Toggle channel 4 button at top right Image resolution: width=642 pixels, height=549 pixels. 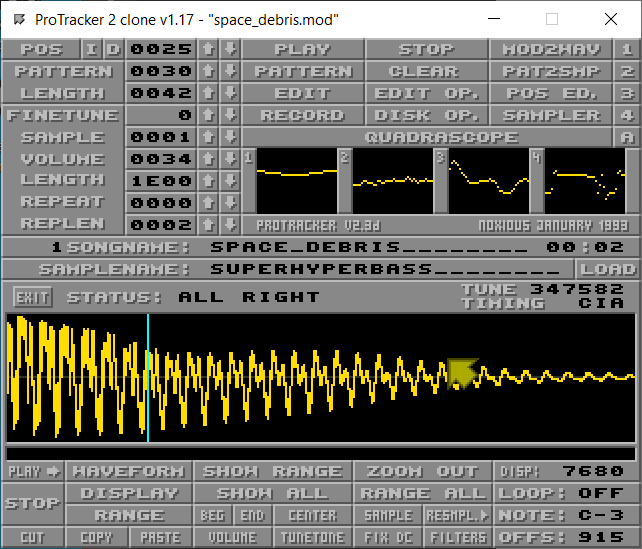[626, 115]
